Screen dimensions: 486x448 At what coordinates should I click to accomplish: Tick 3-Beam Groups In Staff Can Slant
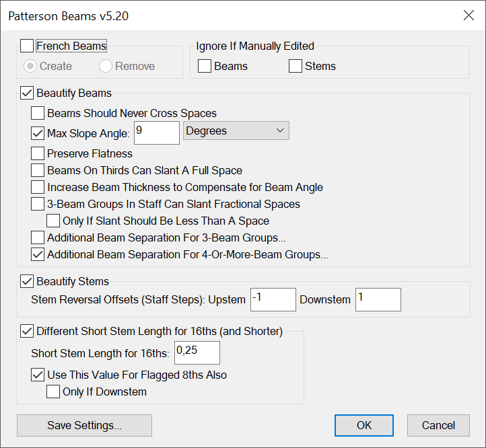38,204
